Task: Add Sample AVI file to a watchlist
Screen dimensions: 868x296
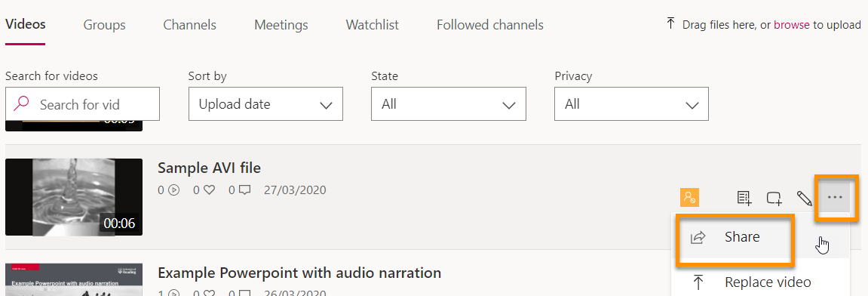Action: pyautogui.click(x=744, y=198)
